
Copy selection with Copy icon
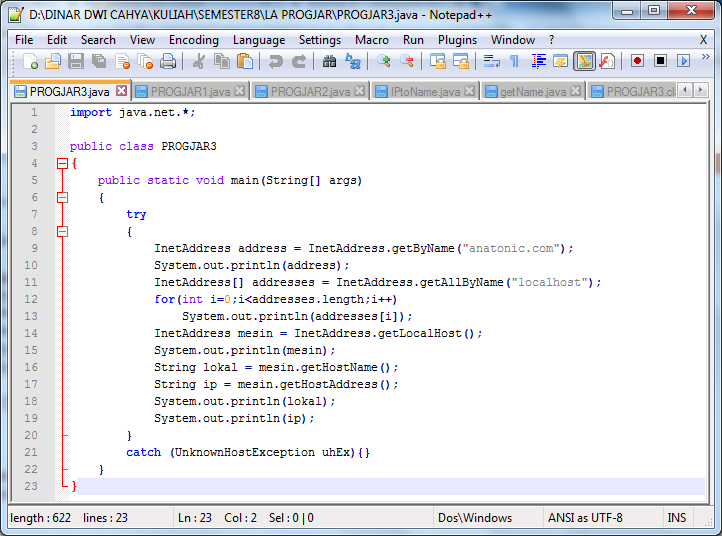tap(222, 61)
